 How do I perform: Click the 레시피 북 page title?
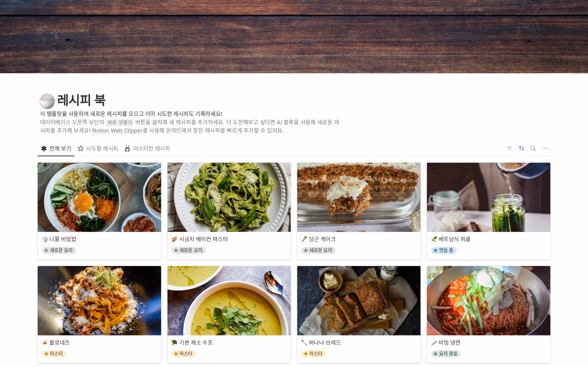tap(81, 100)
